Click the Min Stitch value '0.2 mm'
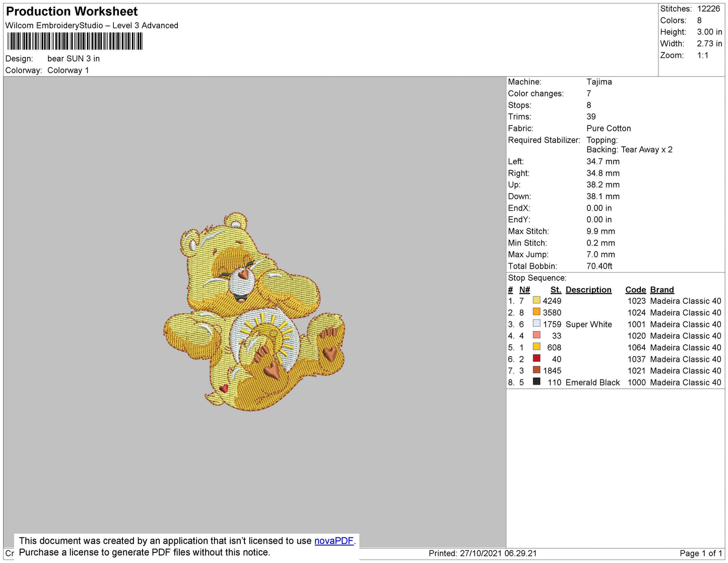 tap(601, 243)
